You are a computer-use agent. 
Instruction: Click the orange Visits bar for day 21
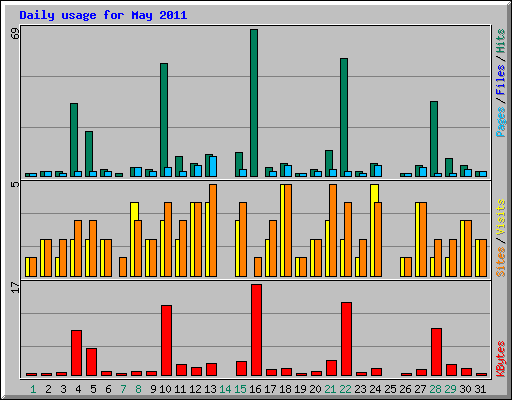pyautogui.click(x=333, y=230)
